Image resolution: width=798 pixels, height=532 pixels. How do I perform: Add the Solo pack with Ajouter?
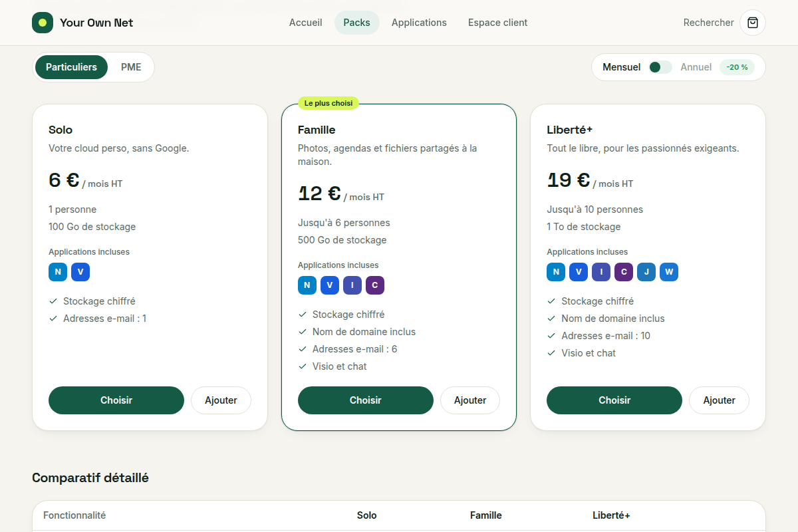(x=221, y=400)
